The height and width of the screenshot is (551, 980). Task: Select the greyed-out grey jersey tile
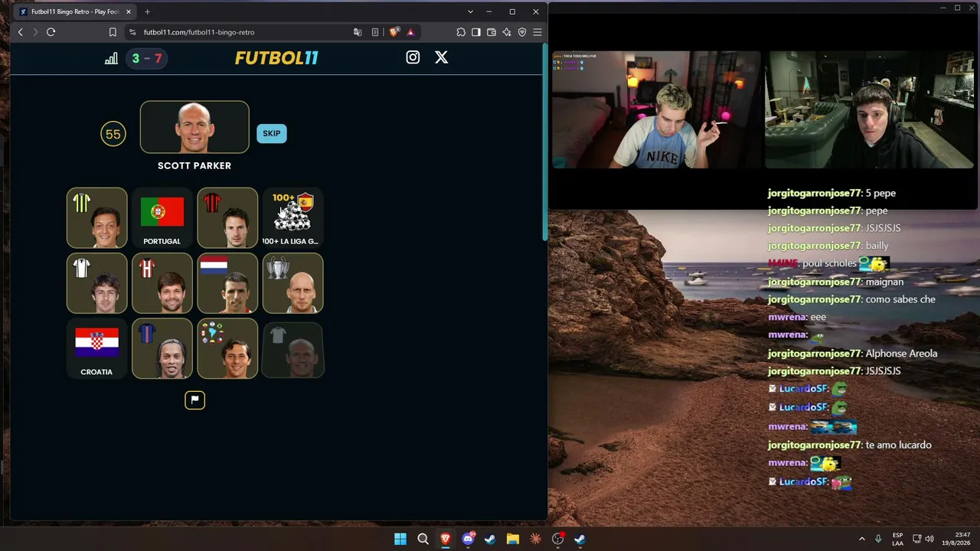pyautogui.click(x=292, y=350)
